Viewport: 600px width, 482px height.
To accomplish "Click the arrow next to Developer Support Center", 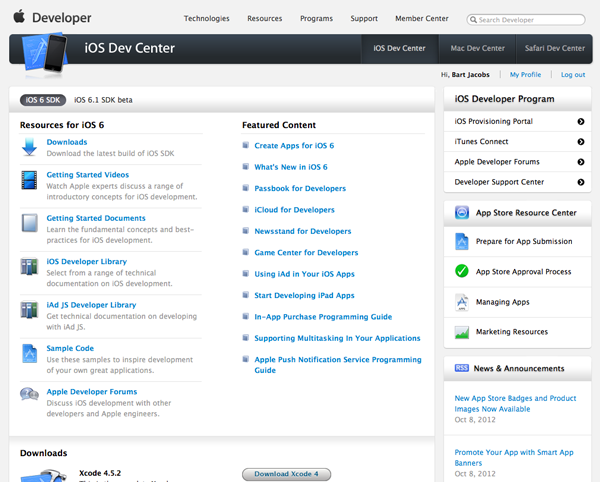I will pyautogui.click(x=580, y=182).
